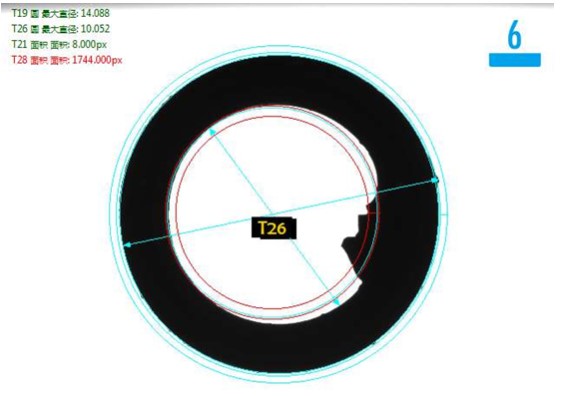This screenshot has height=398, width=568.
Task: Select the T19 max diameter 14.088 readout
Action: point(60,13)
